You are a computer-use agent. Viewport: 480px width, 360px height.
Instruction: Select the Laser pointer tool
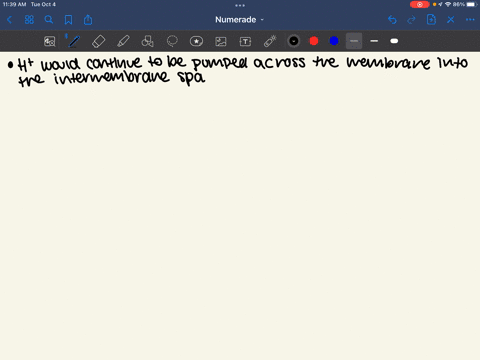pos(270,41)
